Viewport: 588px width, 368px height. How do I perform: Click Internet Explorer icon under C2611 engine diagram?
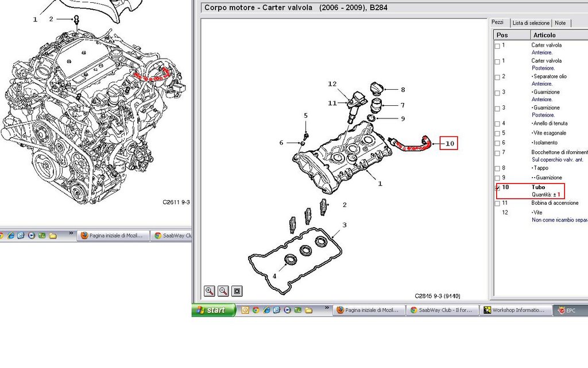click(11, 235)
